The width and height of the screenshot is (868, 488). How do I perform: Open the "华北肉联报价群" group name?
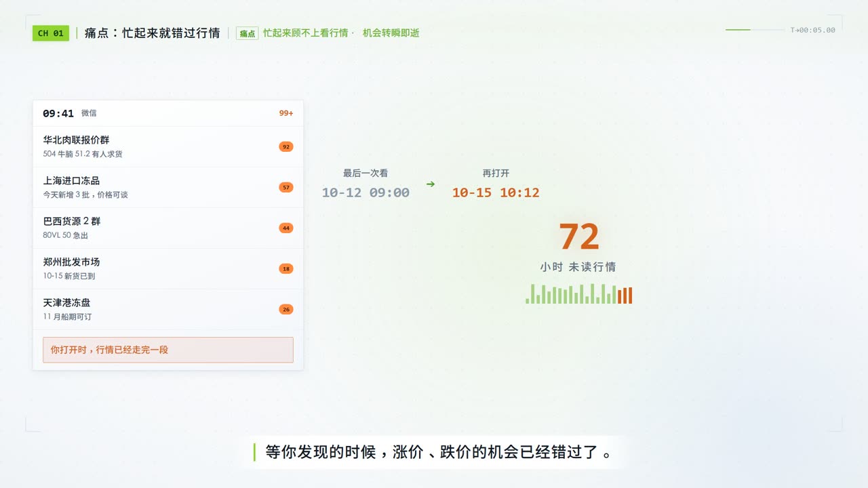pos(76,140)
